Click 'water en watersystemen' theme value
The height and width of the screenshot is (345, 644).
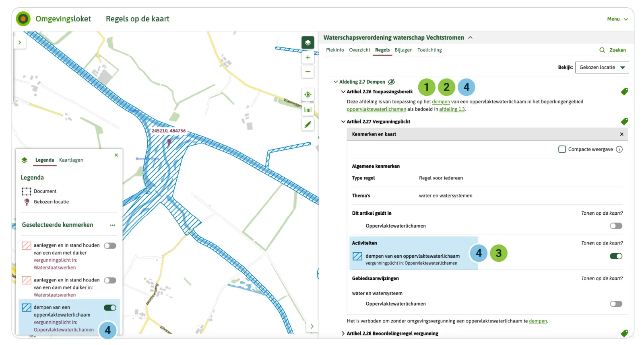point(446,196)
